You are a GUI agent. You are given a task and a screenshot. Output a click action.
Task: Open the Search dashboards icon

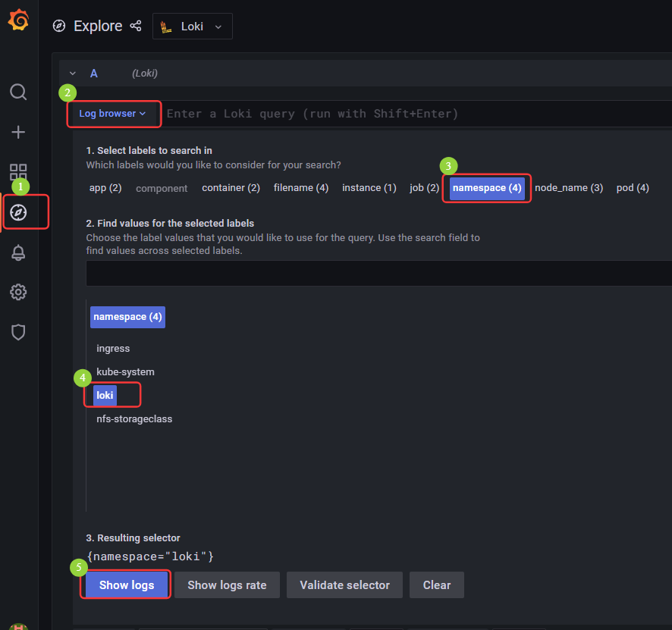click(18, 92)
